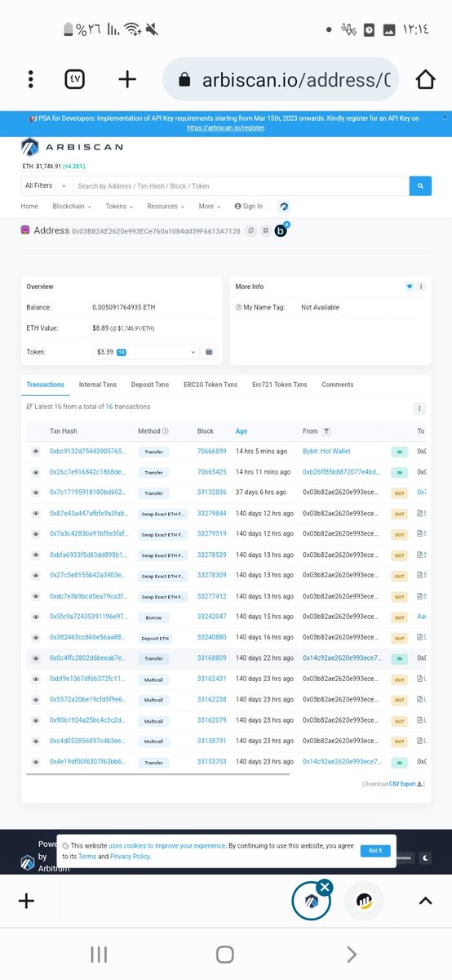The width and height of the screenshot is (452, 980).
Task: Expand the More menu
Action: (x=210, y=207)
